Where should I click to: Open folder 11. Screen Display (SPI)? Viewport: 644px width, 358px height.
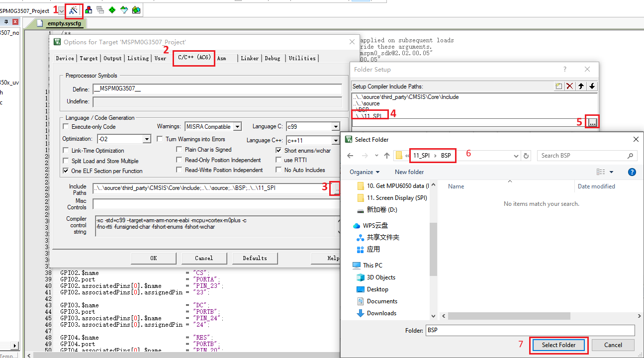392,198
